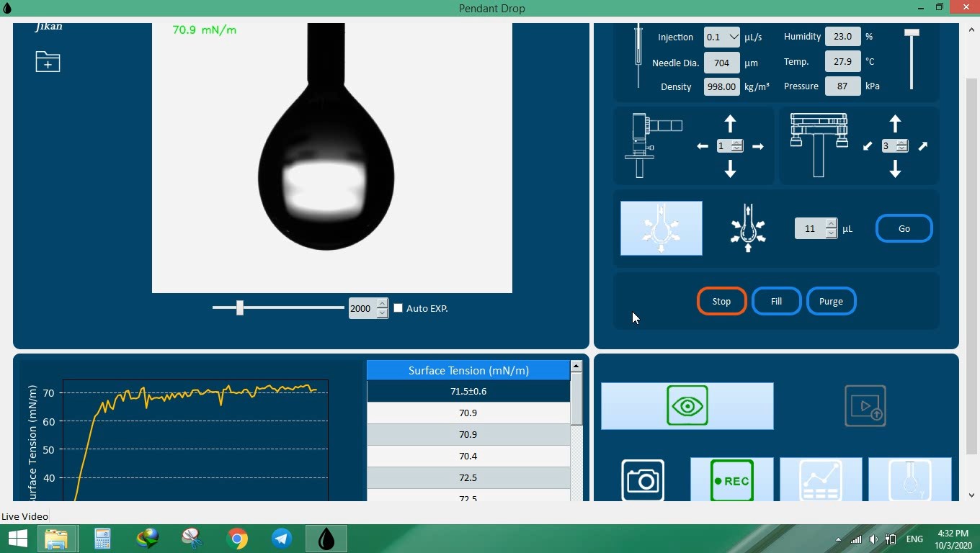The height and width of the screenshot is (553, 980).
Task: Open the chart and data table icon
Action: 821,480
